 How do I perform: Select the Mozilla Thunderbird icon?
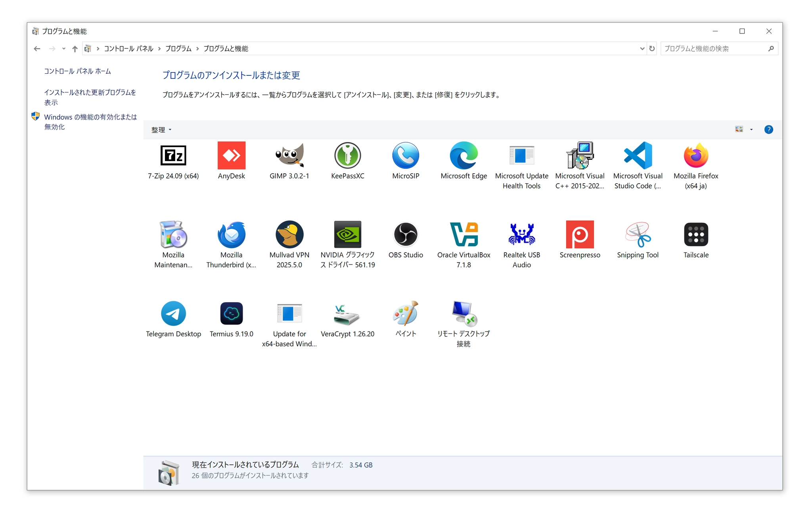[x=232, y=234]
